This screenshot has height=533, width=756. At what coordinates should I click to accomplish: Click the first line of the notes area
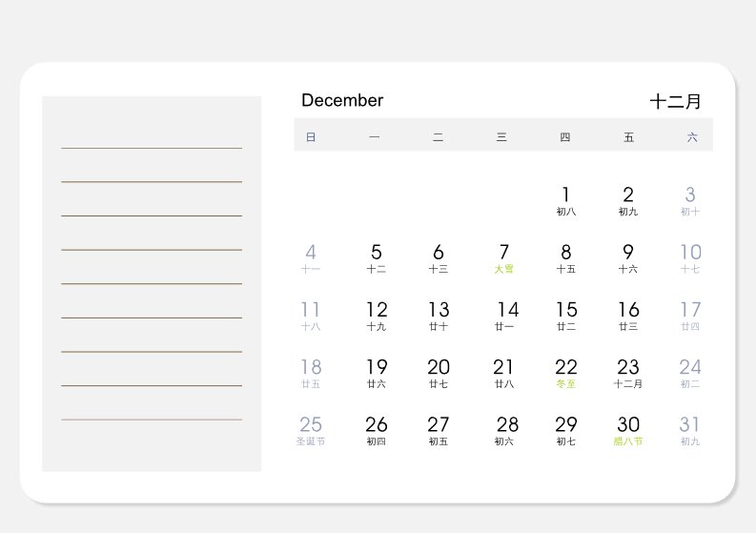point(152,148)
